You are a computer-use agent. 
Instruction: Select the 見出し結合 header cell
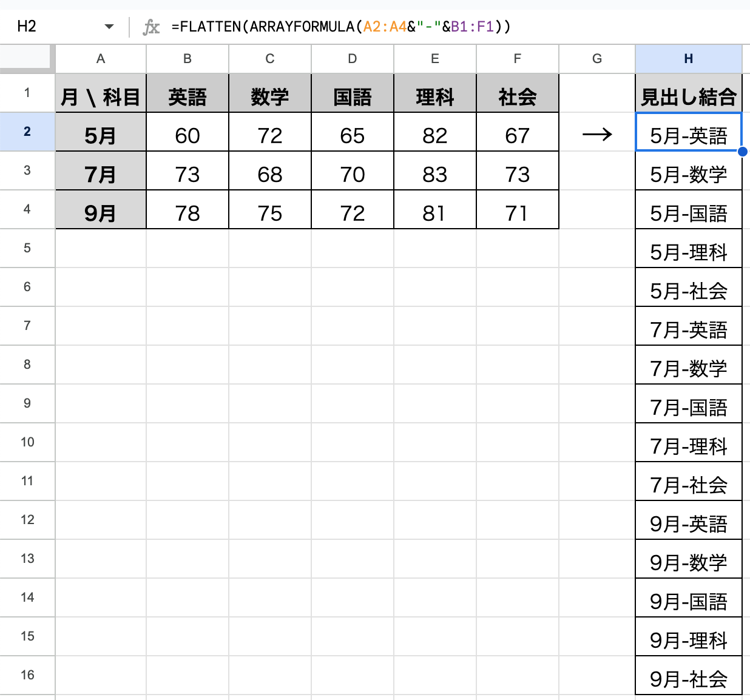tap(688, 94)
